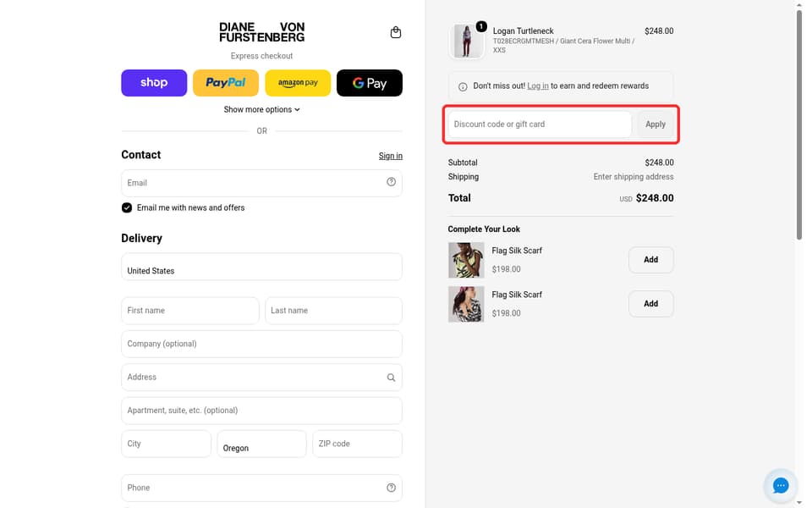The width and height of the screenshot is (812, 508).
Task: Add the second Flag Silk Scarf
Action: (651, 304)
